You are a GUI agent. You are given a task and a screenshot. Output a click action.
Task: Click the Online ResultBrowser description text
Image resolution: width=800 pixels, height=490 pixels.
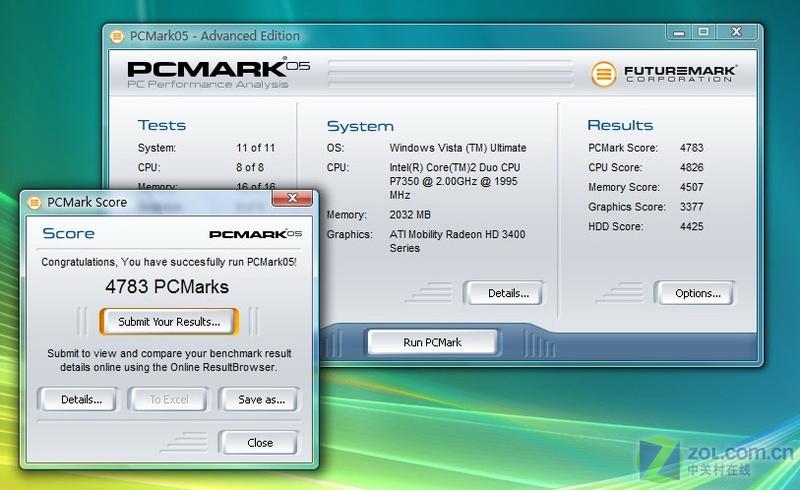[169, 360]
